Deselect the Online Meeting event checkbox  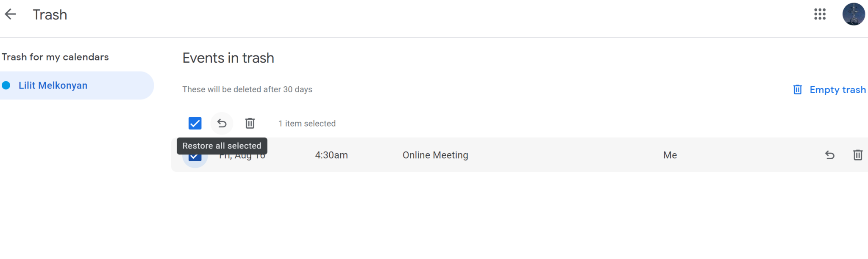(x=195, y=156)
